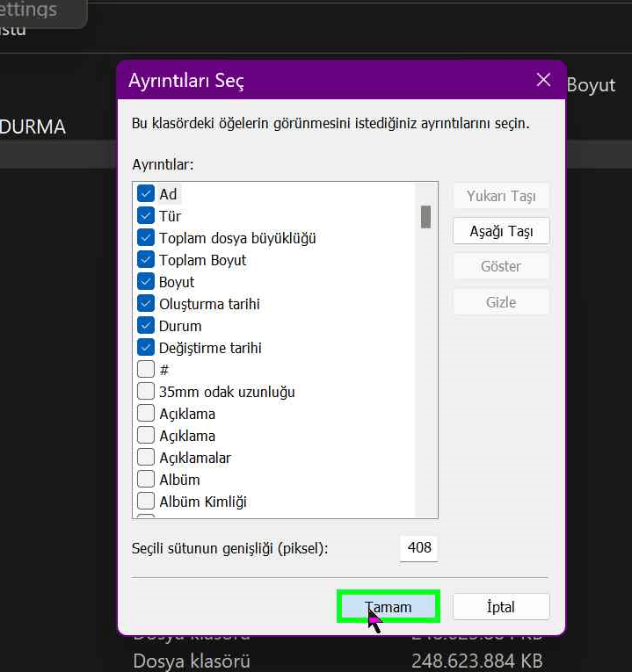Screen dimensions: 632x672
Task: Cancel with the İptal button
Action: (x=501, y=606)
